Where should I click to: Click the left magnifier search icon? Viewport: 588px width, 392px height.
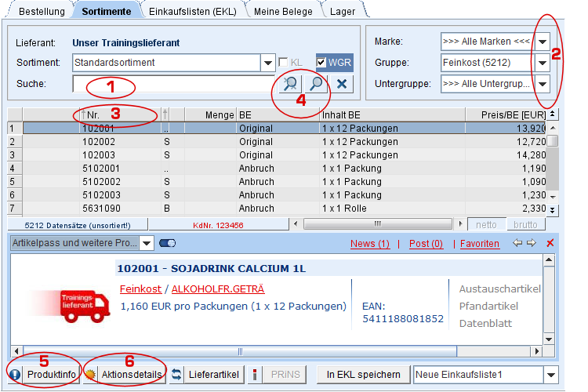click(x=289, y=84)
